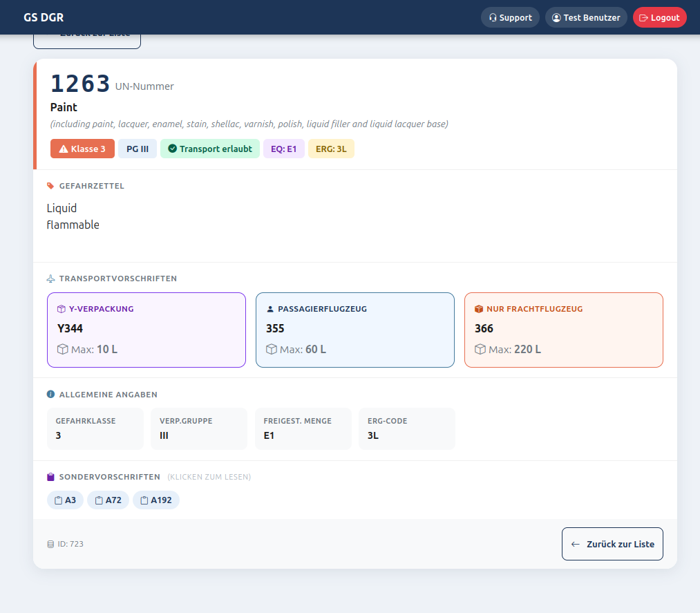
Task: Click the Gefahrklasse 3 tile
Action: coord(95,428)
